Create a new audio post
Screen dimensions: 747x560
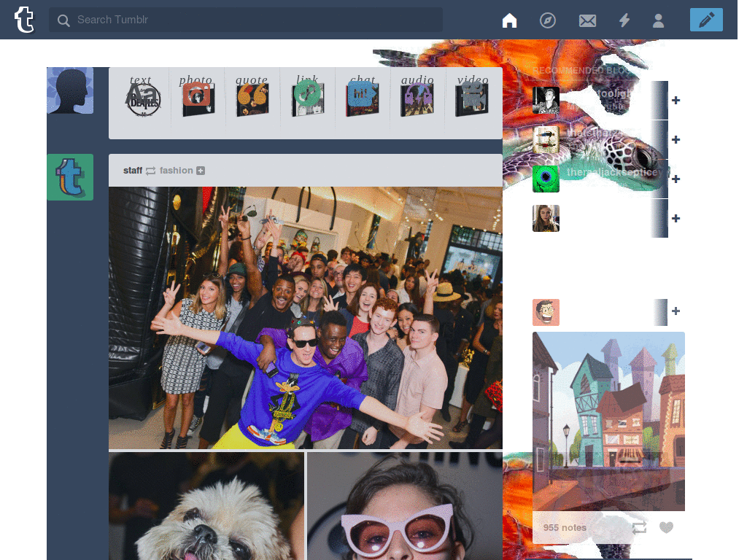417,97
